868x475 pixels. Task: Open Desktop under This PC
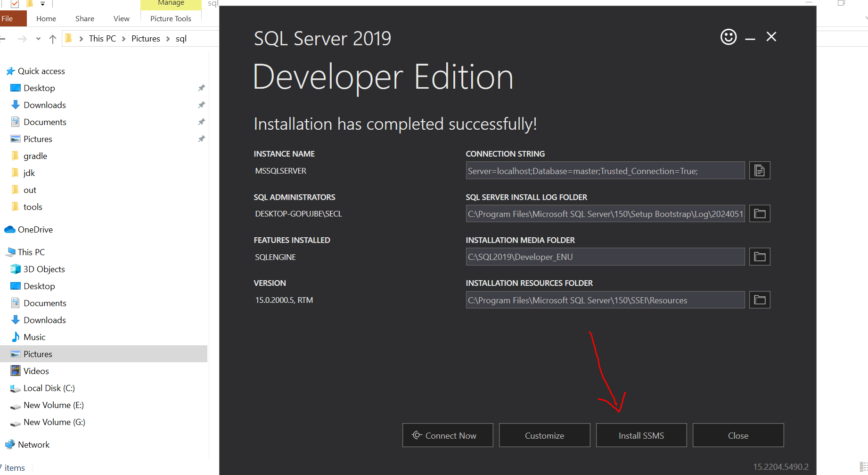pos(39,286)
